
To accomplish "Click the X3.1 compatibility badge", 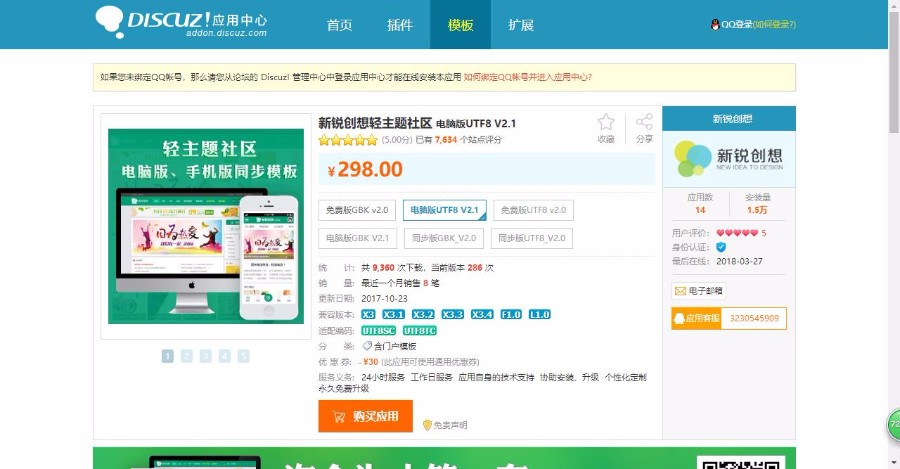I will point(394,315).
